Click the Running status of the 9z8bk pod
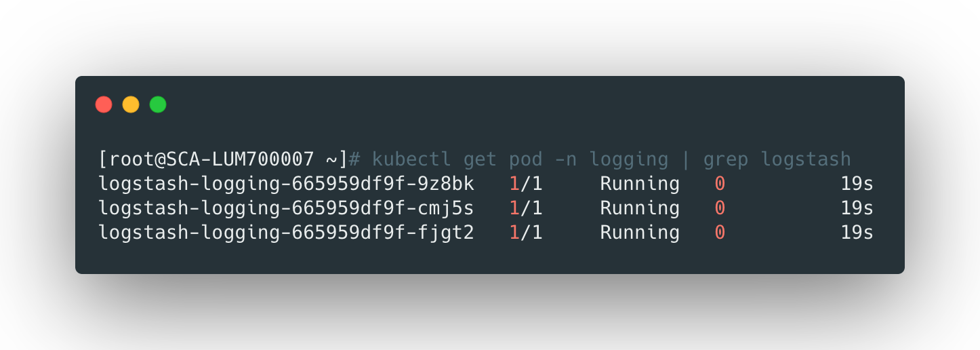 [640, 184]
